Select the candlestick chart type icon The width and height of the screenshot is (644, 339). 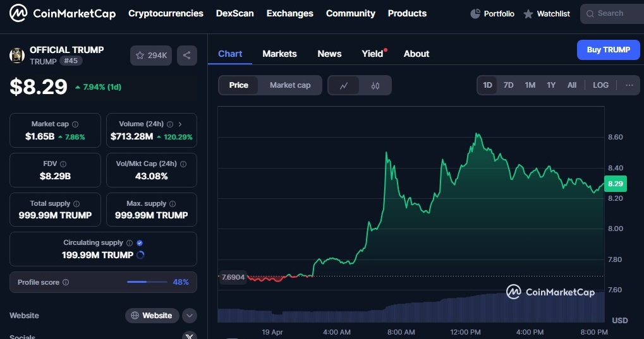click(375, 86)
